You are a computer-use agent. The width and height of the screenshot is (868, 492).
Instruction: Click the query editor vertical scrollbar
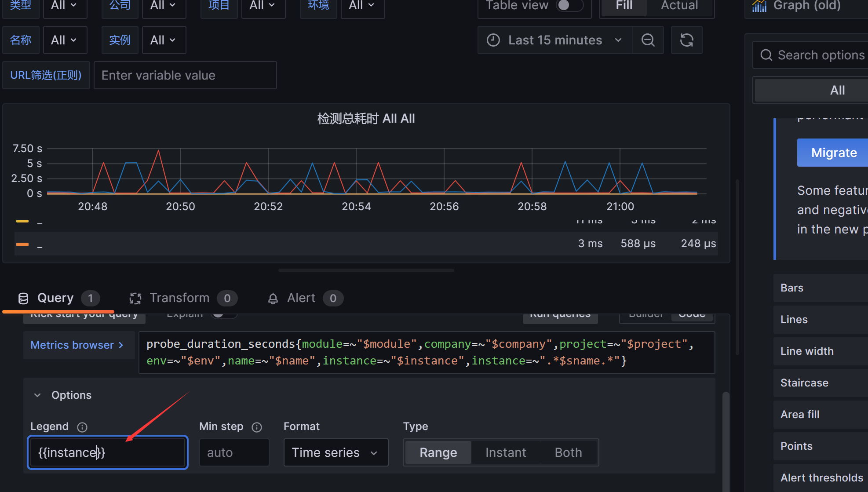(x=726, y=441)
